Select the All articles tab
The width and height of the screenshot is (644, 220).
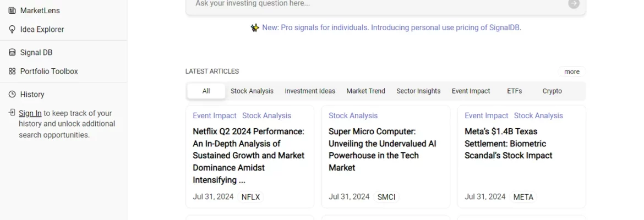coord(206,91)
